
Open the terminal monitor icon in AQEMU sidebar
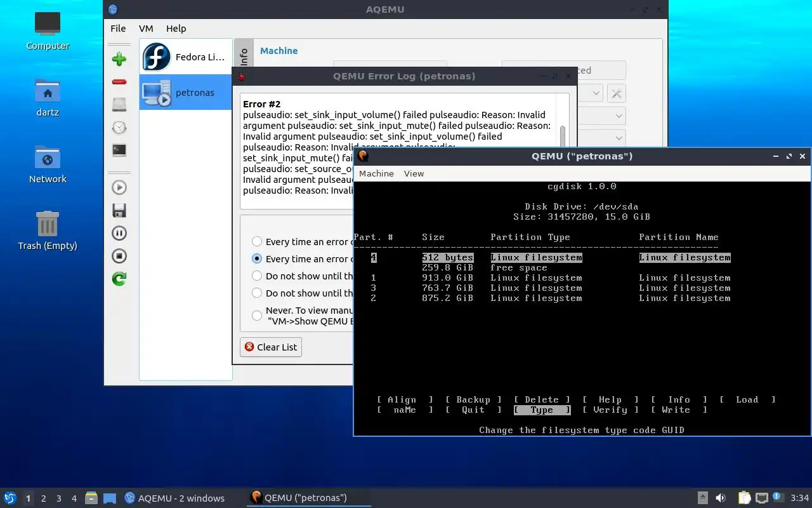click(x=119, y=150)
